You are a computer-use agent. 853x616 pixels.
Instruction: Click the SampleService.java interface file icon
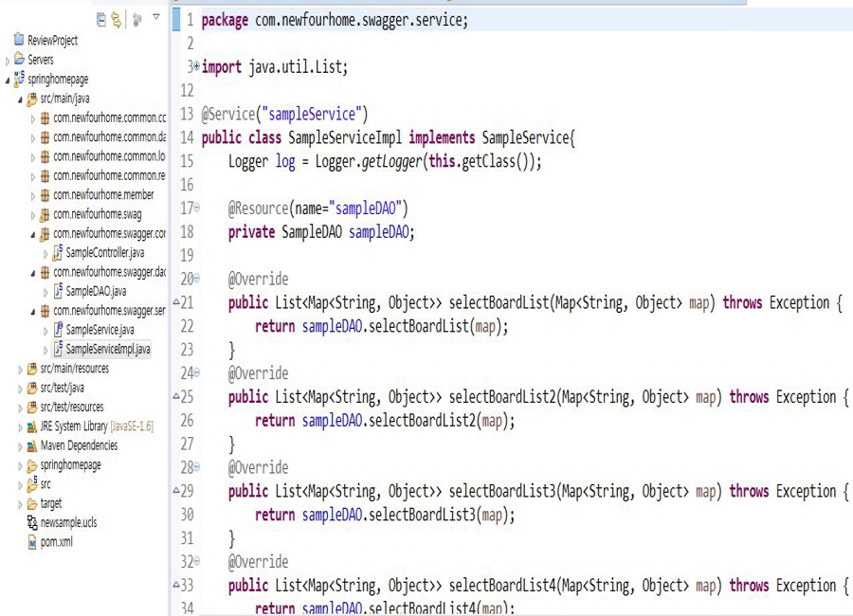pyautogui.click(x=58, y=329)
